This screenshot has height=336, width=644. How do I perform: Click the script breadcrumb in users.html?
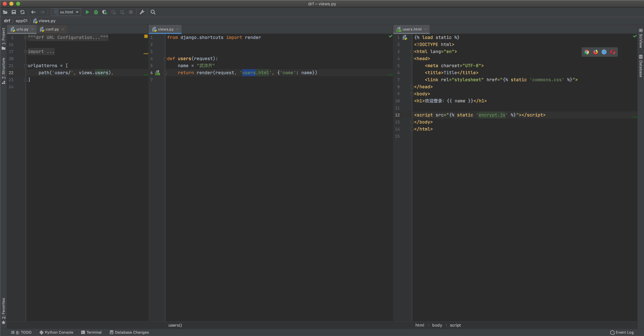click(x=455, y=325)
